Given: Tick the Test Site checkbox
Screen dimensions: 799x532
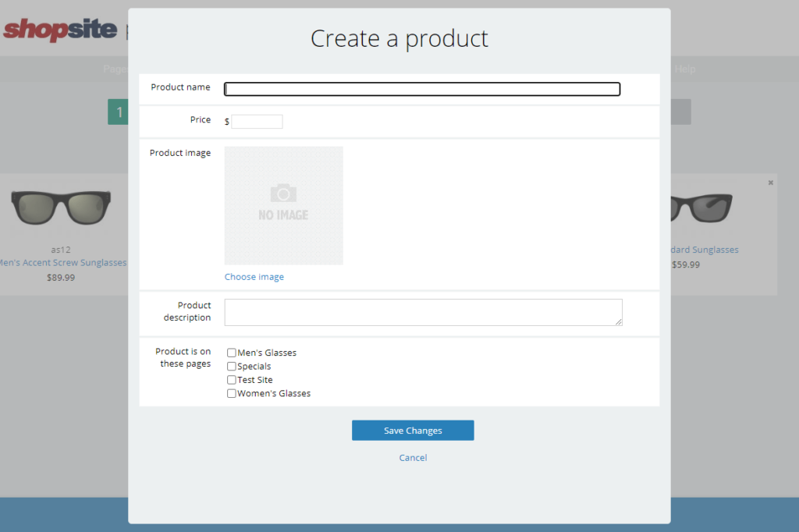Looking at the screenshot, I should click(232, 380).
